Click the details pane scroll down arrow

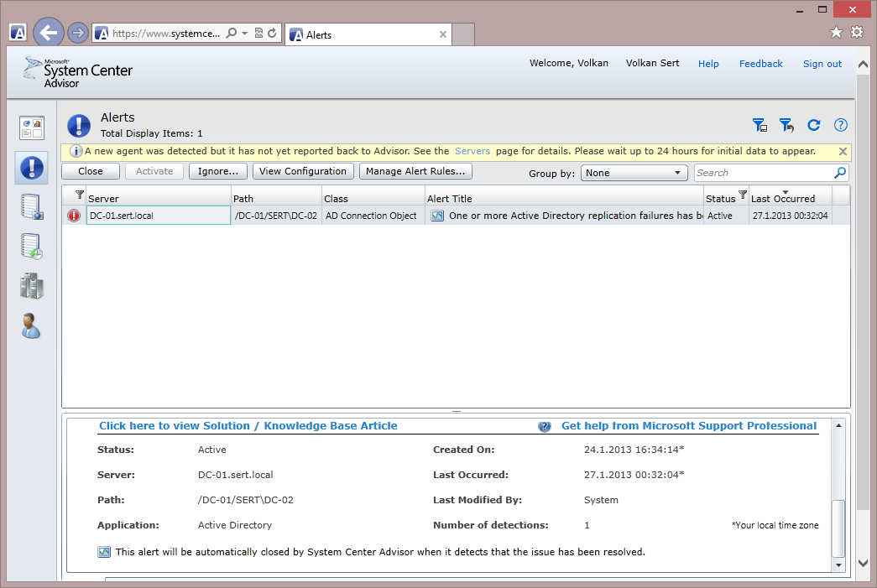(x=838, y=565)
